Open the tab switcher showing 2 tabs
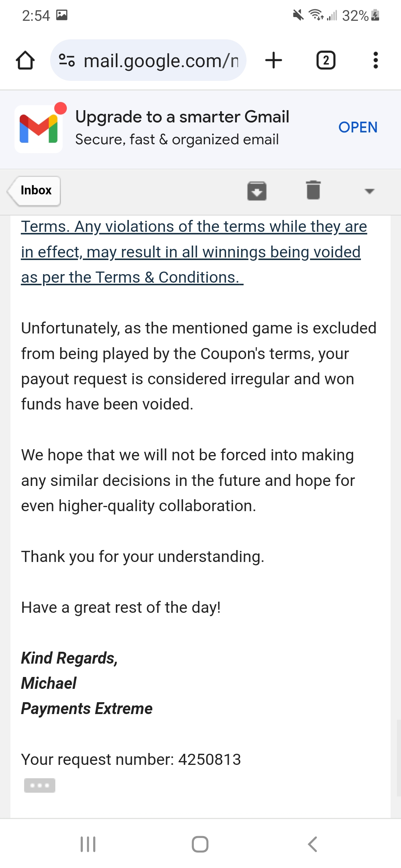The image size is (401, 868). click(326, 60)
